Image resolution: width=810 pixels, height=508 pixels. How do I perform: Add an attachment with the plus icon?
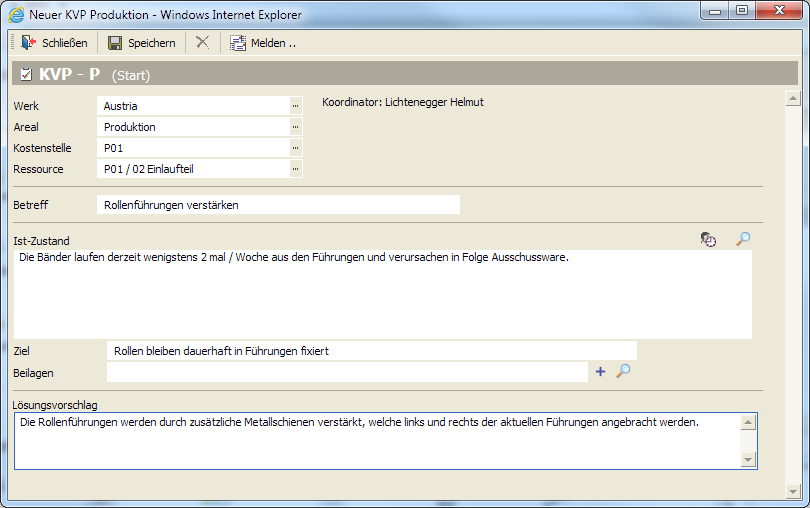point(600,372)
